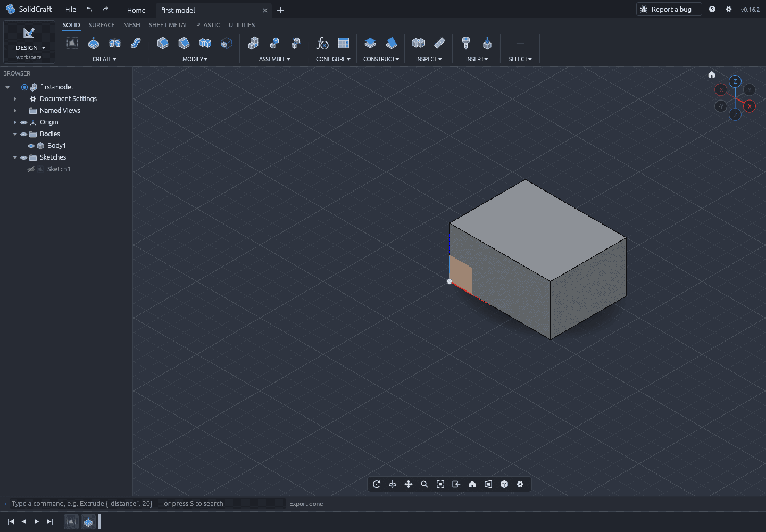Toggle visibility of the Bodies folder
Image resolution: width=766 pixels, height=532 pixels.
23,134
